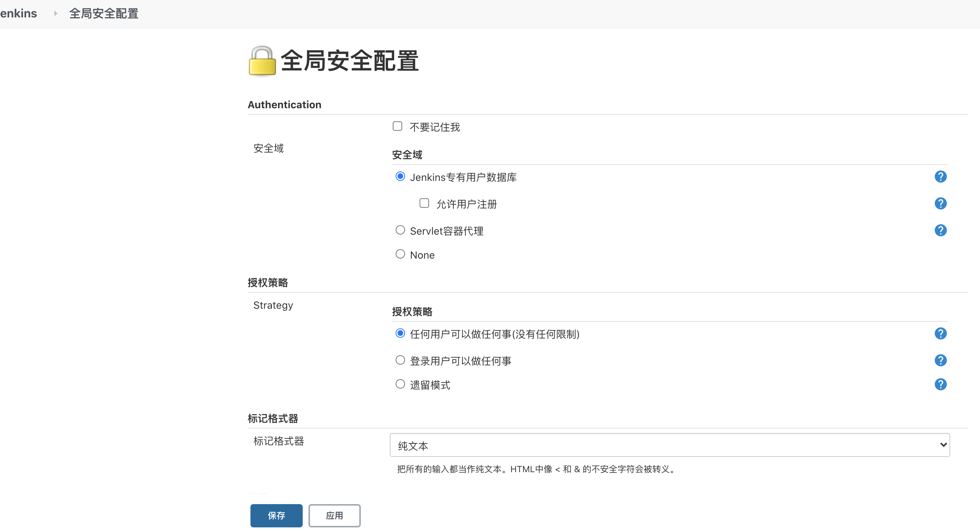Click the 把所有的输入都当作纯文本 description text
Viewport: 980px width, 531px height.
point(536,469)
